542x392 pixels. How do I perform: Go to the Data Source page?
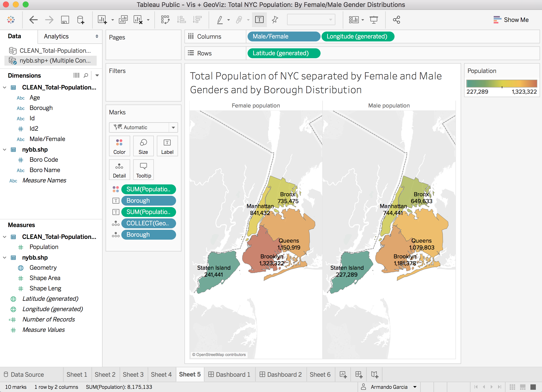(27, 374)
